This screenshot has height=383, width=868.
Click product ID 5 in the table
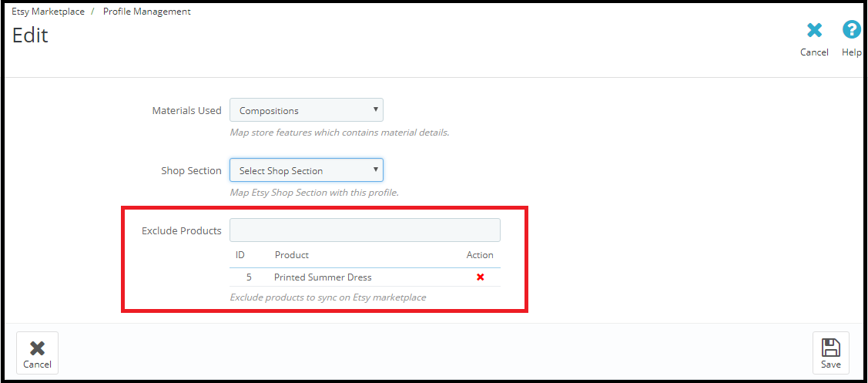tap(249, 277)
